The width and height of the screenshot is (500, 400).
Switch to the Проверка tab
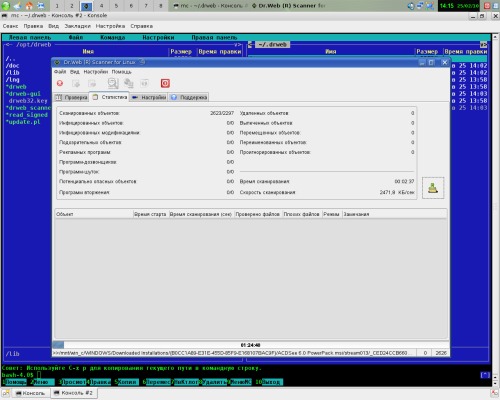tap(71, 97)
